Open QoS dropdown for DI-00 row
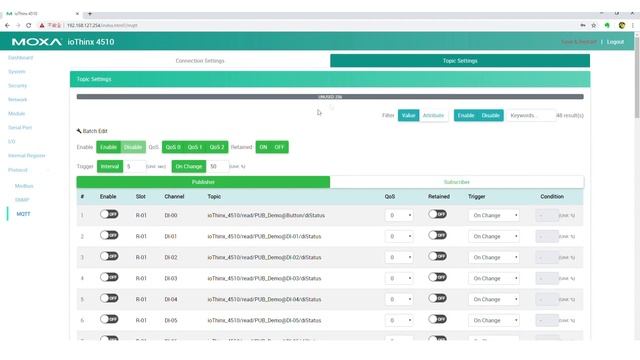This screenshot has height=360, width=640. pyautogui.click(x=399, y=215)
